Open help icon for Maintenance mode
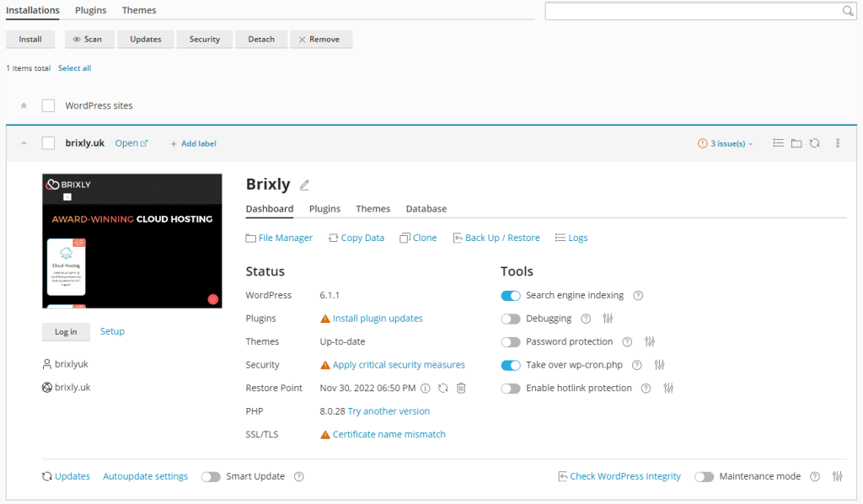Screen dimensions: 863x504 [815, 476]
